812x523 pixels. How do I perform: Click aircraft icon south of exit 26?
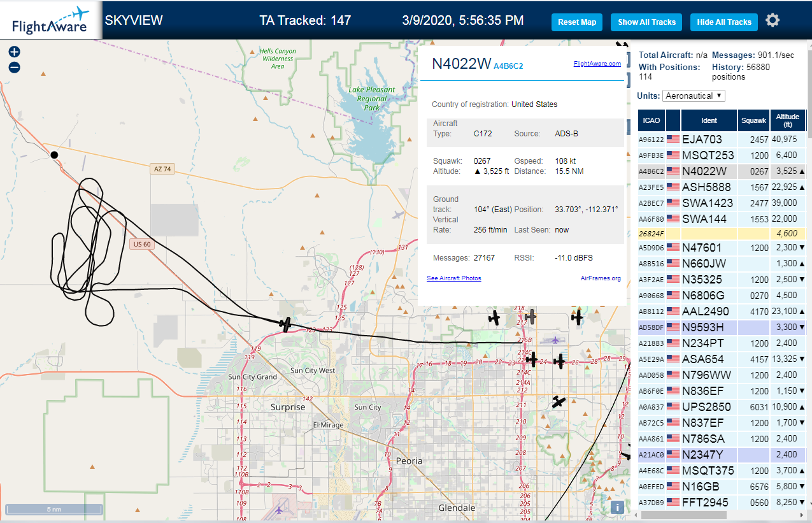pyautogui.click(x=559, y=402)
